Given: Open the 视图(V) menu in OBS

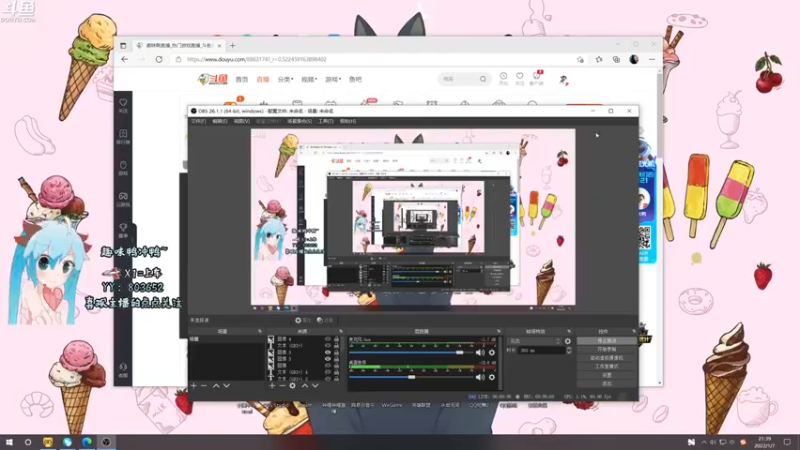Looking at the screenshot, I should pyautogui.click(x=242, y=121).
